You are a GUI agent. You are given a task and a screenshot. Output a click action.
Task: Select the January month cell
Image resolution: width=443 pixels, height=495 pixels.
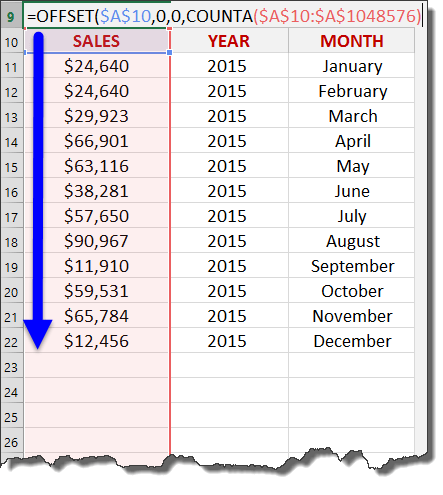coord(351,66)
